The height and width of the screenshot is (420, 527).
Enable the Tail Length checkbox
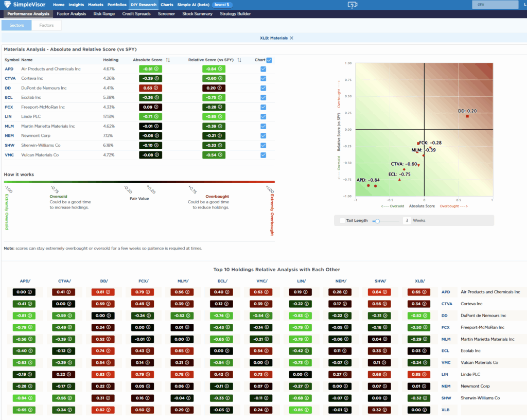coord(342,220)
